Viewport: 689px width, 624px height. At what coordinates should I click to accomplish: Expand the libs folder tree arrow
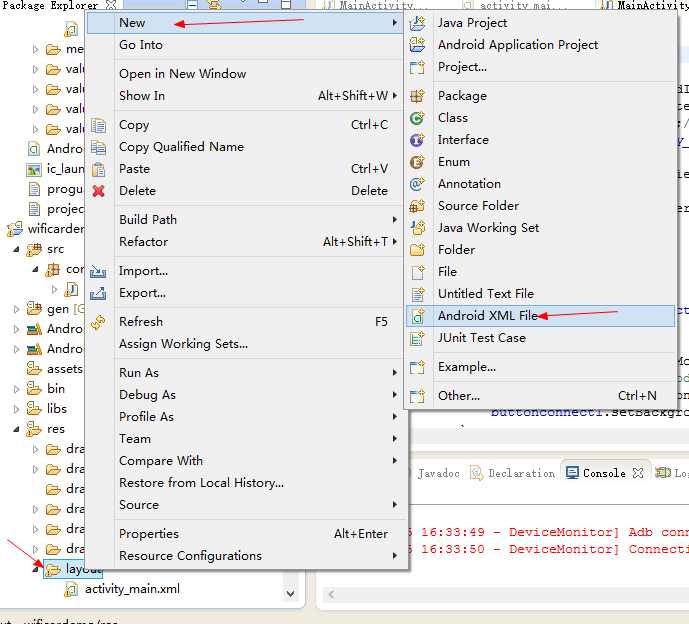16,409
